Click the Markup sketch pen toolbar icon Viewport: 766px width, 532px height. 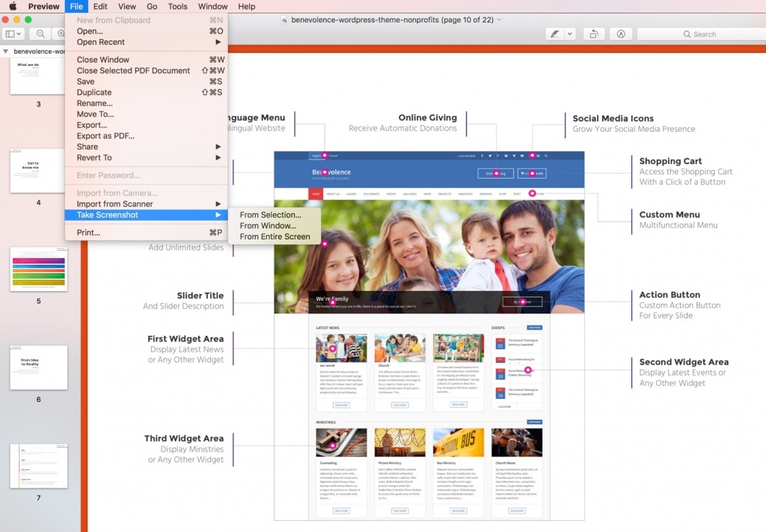click(x=555, y=34)
